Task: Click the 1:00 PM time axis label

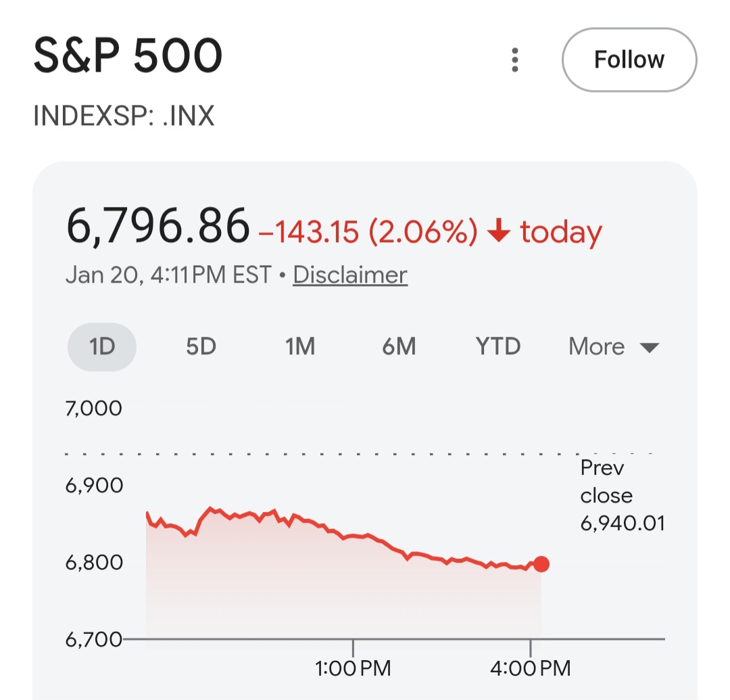Action: coord(353,669)
